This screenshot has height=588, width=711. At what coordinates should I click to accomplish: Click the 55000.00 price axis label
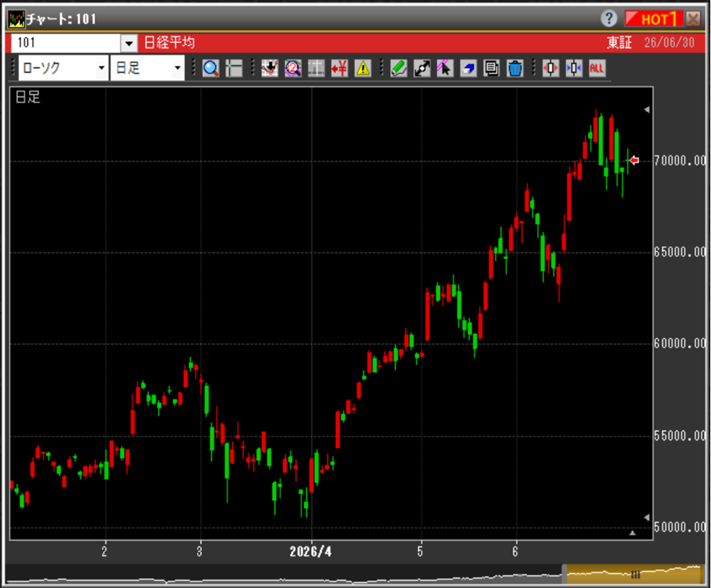(680, 436)
